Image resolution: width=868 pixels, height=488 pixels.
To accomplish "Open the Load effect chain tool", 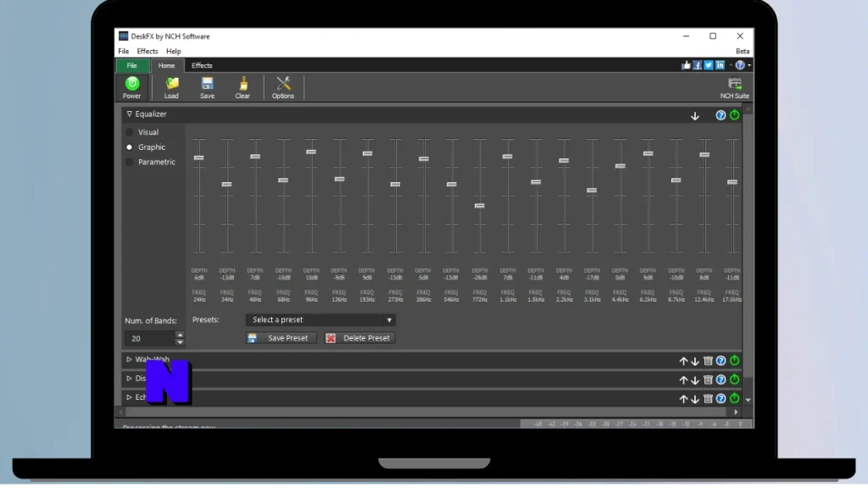I will pyautogui.click(x=171, y=88).
